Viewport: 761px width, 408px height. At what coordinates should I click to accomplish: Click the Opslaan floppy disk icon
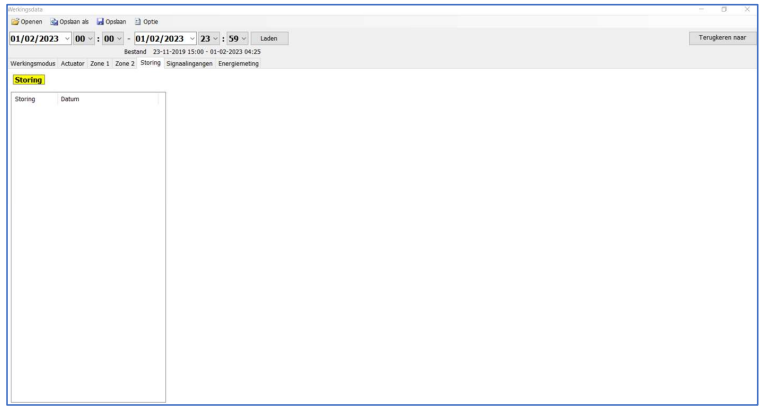[101, 21]
